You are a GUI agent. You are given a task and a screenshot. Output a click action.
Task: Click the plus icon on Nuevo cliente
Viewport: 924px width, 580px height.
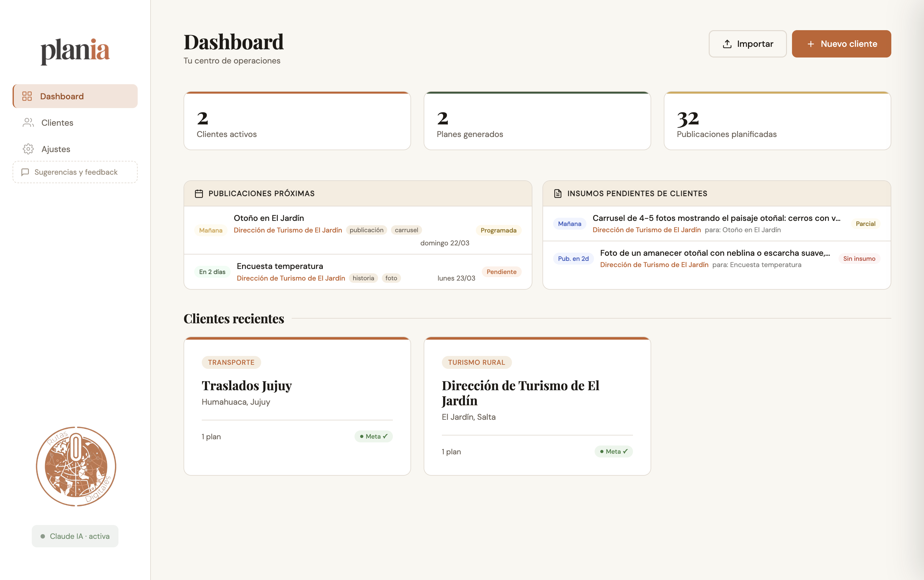811,44
